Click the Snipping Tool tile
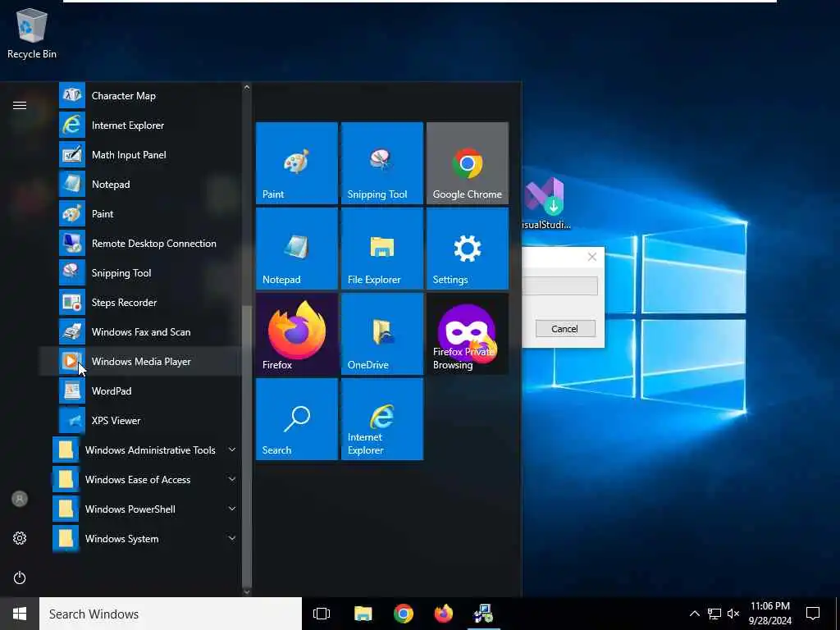Image resolution: width=840 pixels, height=630 pixels. (382, 163)
